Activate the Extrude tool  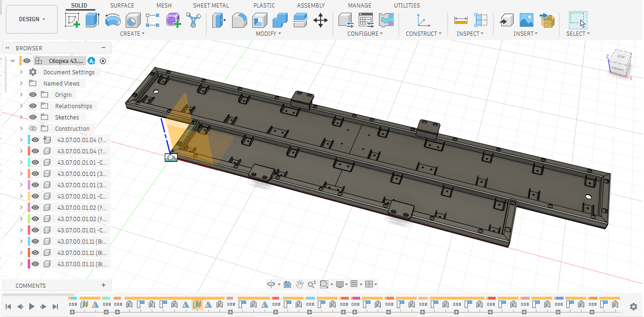click(x=92, y=20)
